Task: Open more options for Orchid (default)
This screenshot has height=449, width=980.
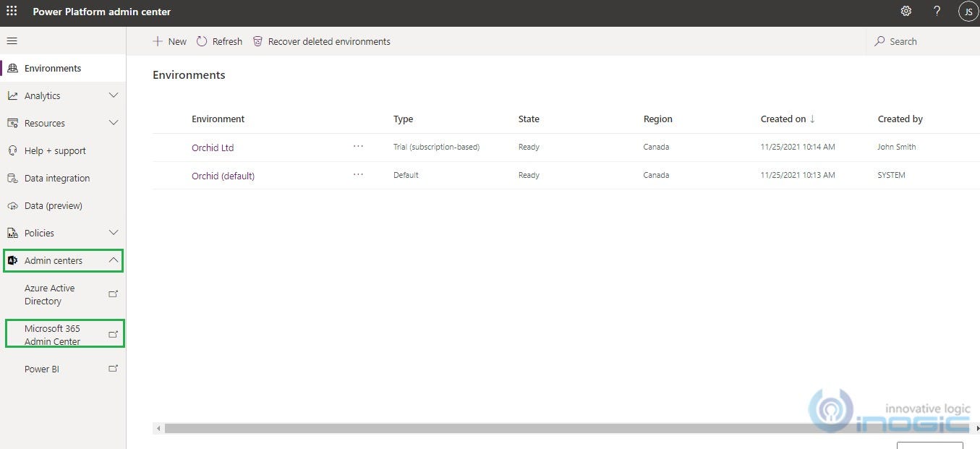Action: tap(359, 174)
